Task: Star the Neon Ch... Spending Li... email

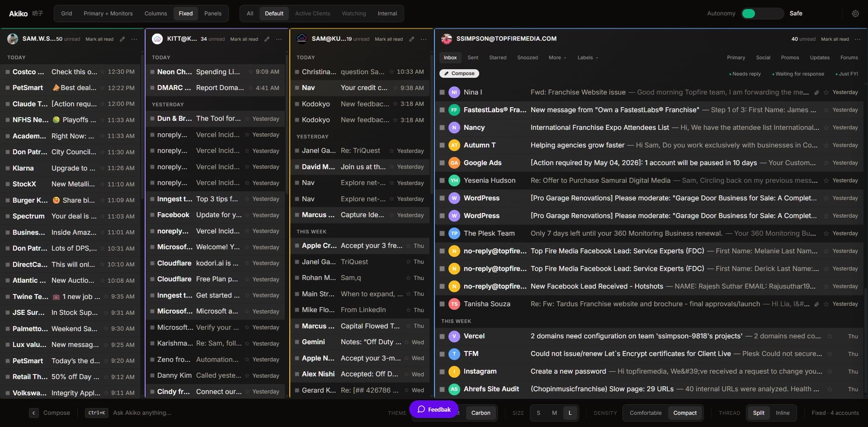Action: pyautogui.click(x=250, y=72)
